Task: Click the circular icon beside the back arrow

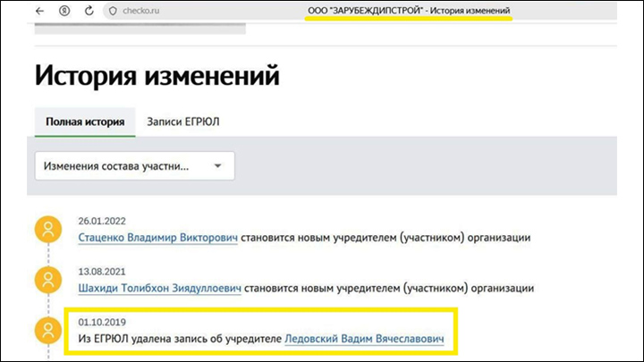Action: pos(63,11)
